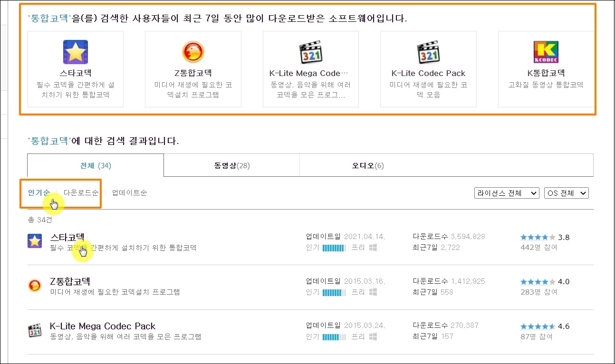615x364 pixels.
Task: Click the K-Lite Codec Pack card title
Action: coord(428,73)
